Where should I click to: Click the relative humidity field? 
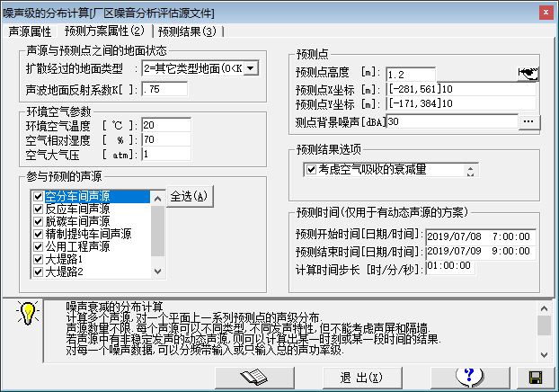point(166,139)
